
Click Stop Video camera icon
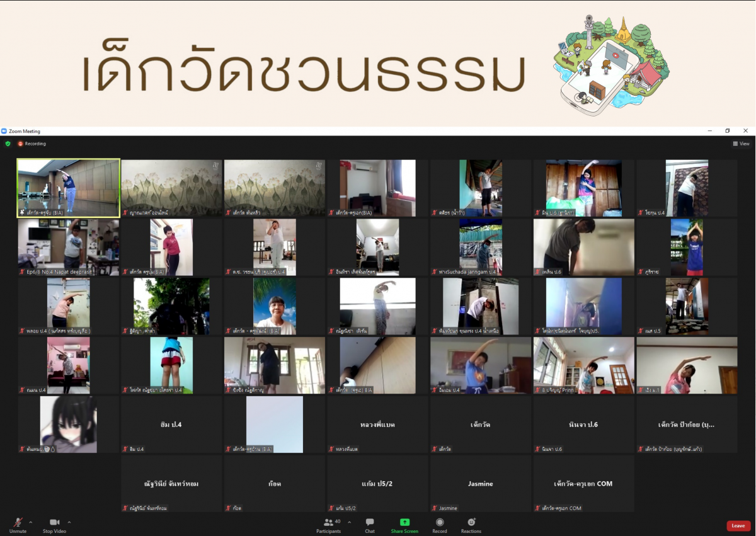pos(54,522)
